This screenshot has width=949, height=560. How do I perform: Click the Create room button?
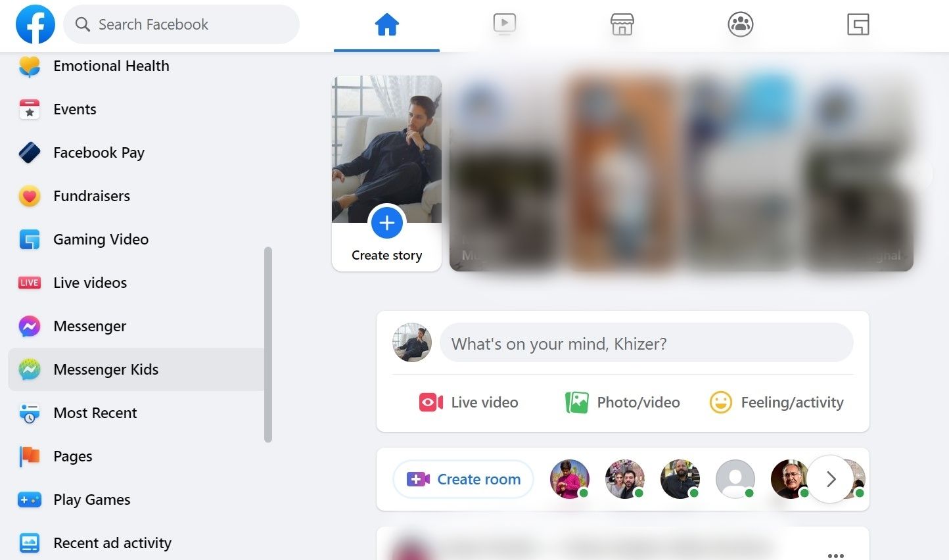463,479
